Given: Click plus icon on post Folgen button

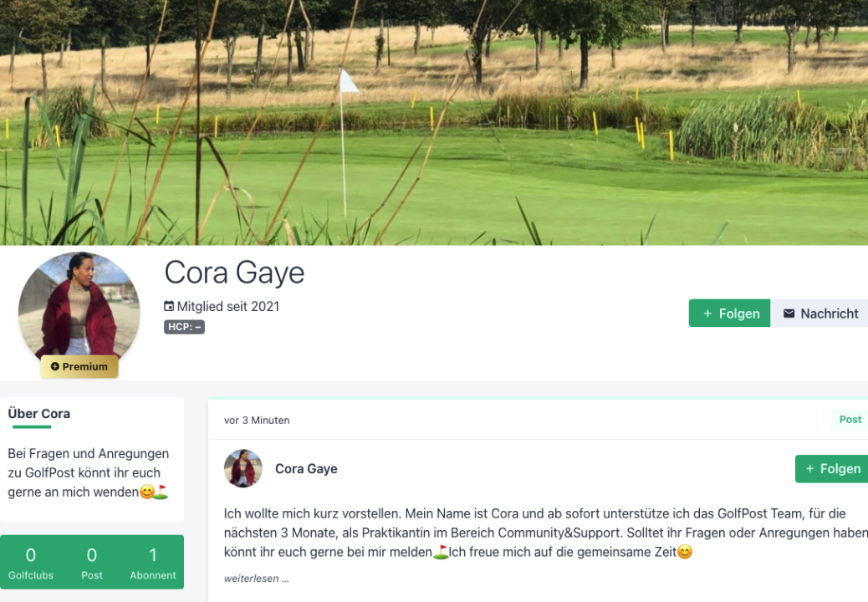Looking at the screenshot, I should [809, 469].
